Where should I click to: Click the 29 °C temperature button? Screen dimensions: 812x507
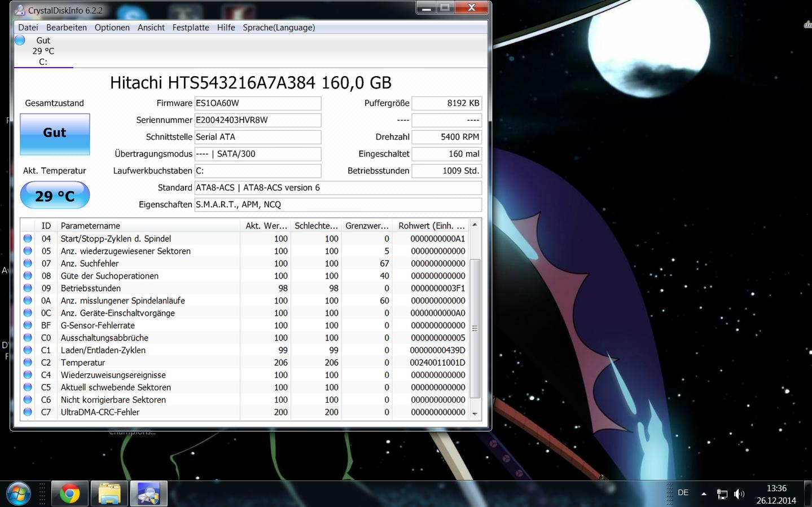pyautogui.click(x=55, y=196)
